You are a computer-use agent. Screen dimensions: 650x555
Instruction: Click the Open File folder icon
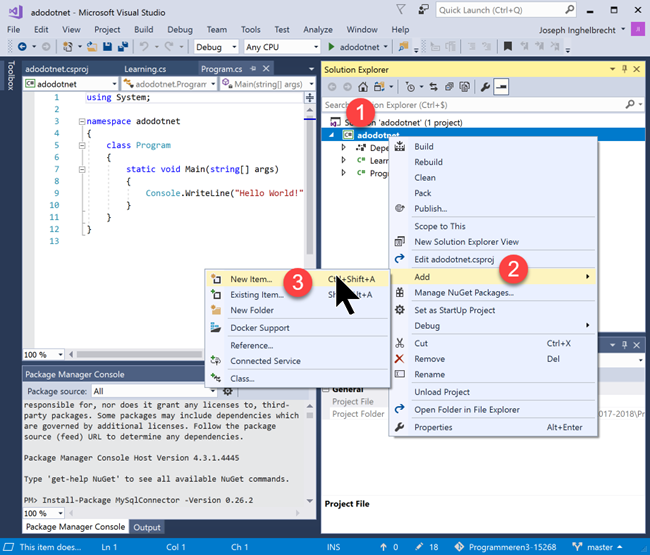[92, 47]
